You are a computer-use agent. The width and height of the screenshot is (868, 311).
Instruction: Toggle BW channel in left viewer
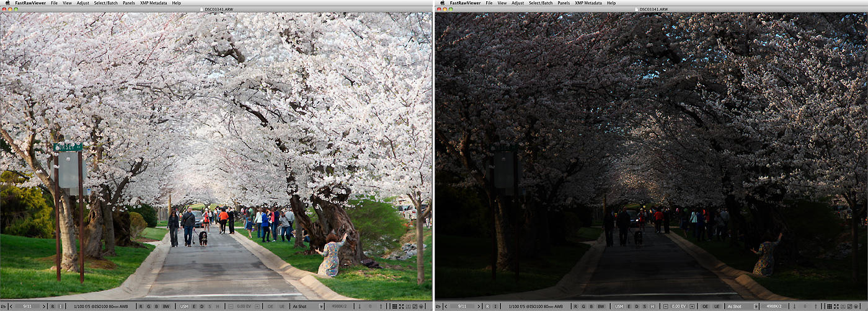pyautogui.click(x=166, y=306)
